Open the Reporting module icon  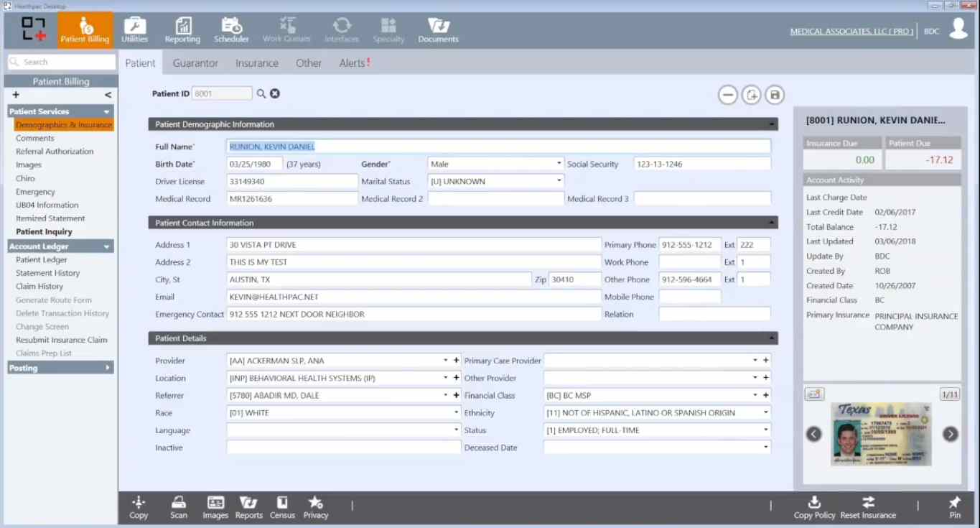[x=182, y=30]
